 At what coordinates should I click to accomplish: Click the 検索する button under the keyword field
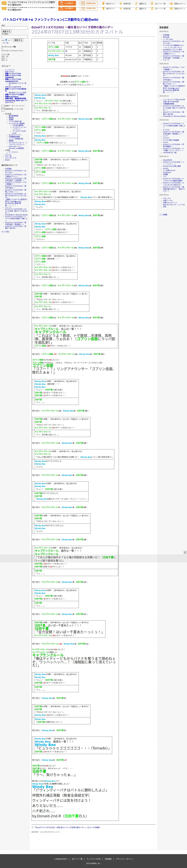point(6,32)
